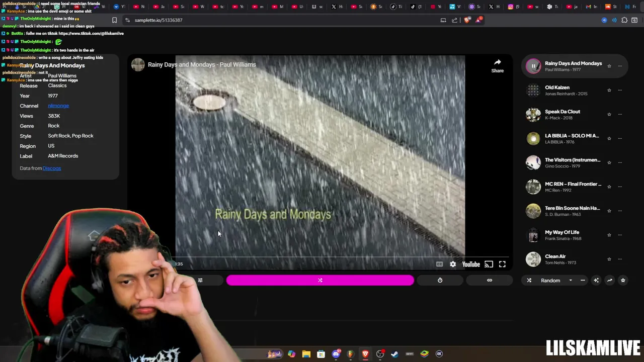Favorite Rainy Days And Mondays with its star
The height and width of the screenshot is (362, 644).
[609, 66]
